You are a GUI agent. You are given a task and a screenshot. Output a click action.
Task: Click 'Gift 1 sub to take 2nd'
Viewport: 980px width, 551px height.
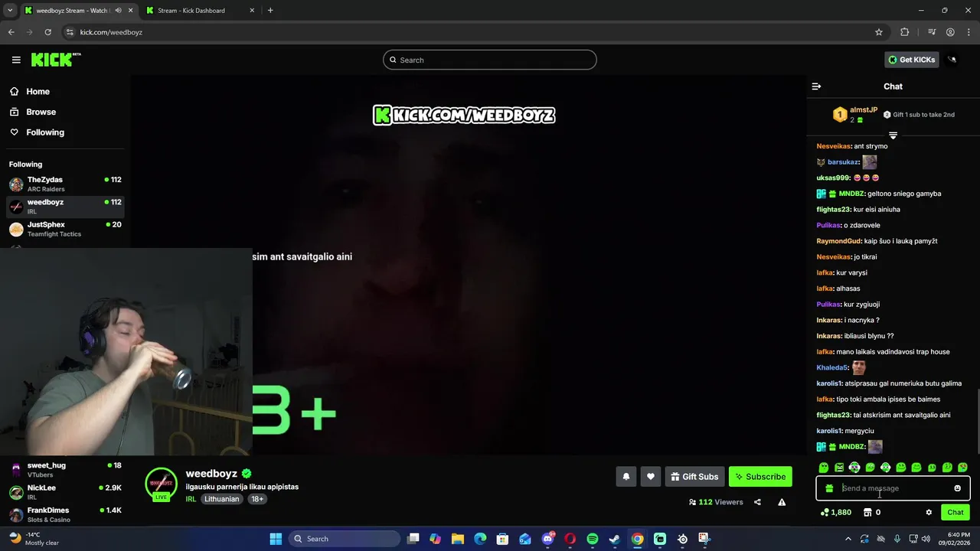point(919,115)
